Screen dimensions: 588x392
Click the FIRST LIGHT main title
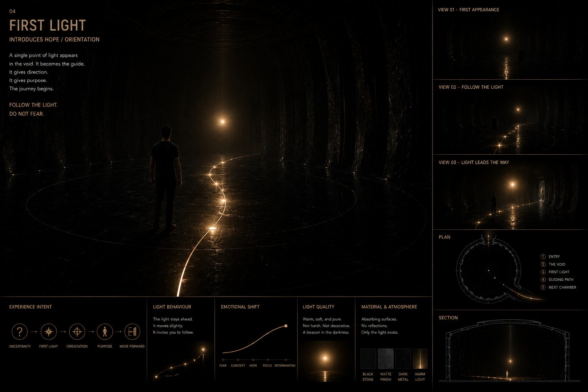(x=47, y=25)
